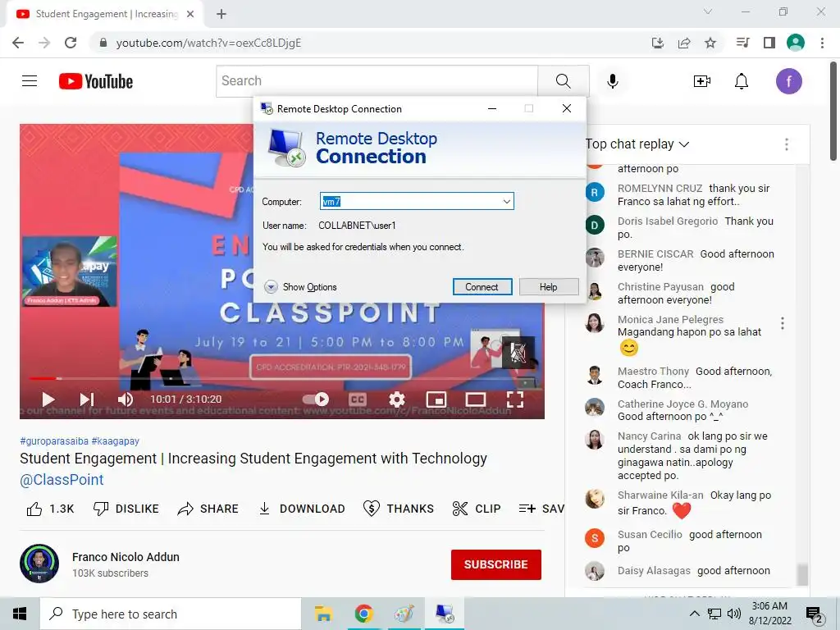840x630 pixels.
Task: Click the YouTube search magnifier button
Action: click(563, 81)
